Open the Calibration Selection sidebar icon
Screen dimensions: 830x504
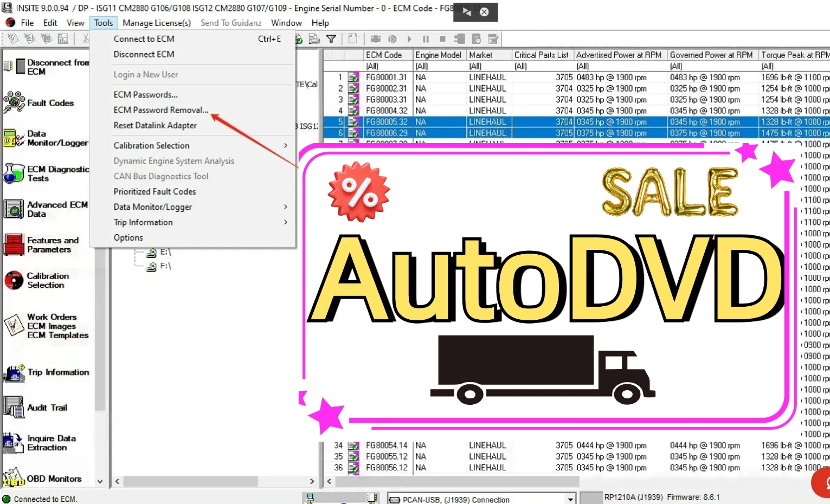pyautogui.click(x=14, y=280)
